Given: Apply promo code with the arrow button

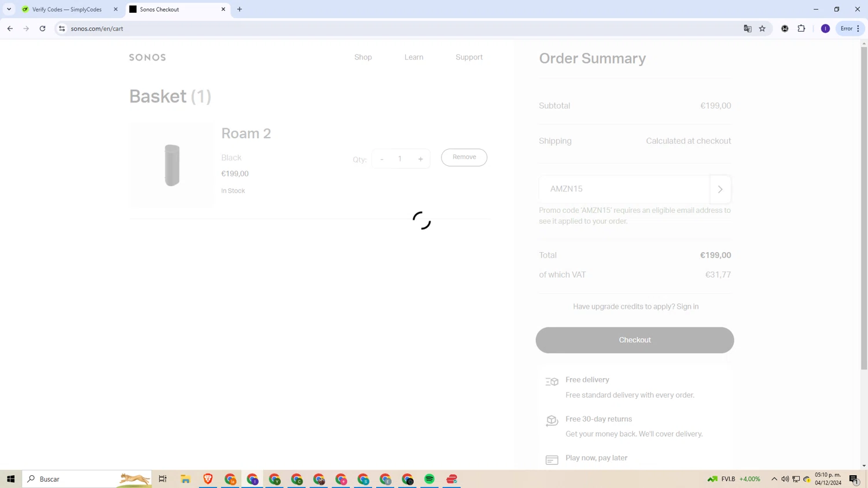Looking at the screenshot, I should pos(720,189).
